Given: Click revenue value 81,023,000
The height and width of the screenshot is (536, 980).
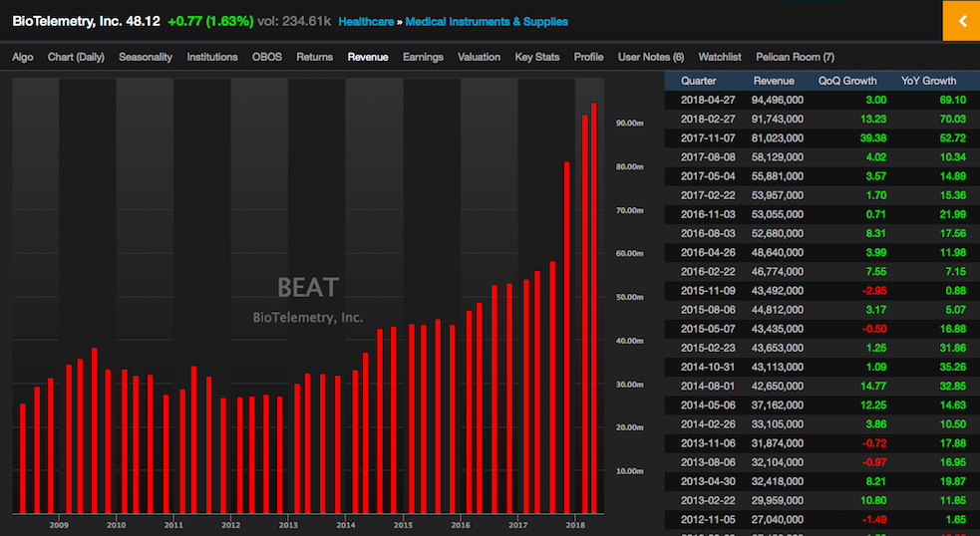Looking at the screenshot, I should [778, 138].
